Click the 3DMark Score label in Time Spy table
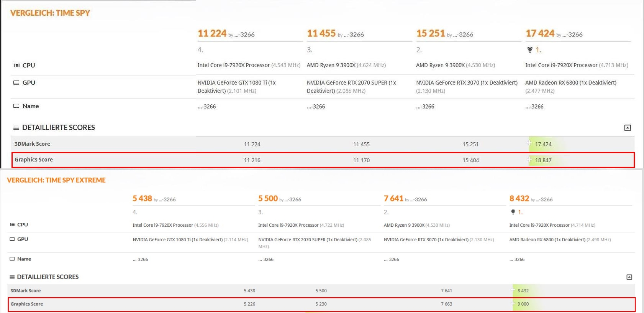Image resolution: width=644 pixels, height=313 pixels. [32, 144]
